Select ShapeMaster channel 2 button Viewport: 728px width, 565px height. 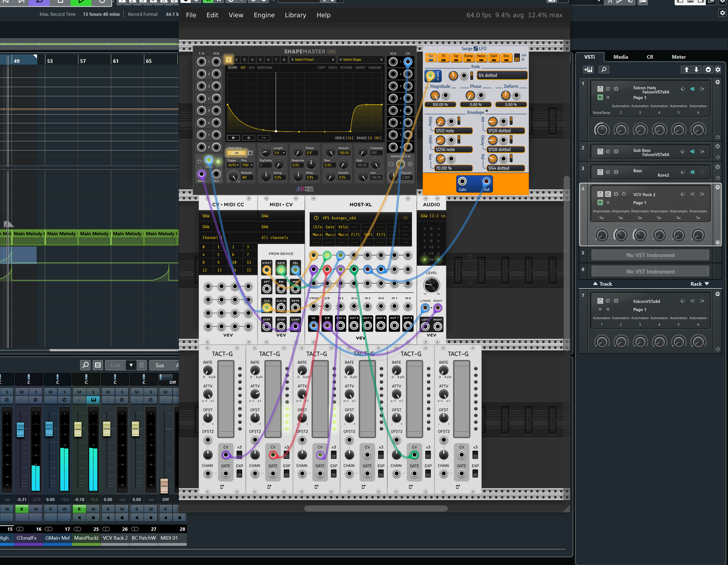[x=236, y=59]
